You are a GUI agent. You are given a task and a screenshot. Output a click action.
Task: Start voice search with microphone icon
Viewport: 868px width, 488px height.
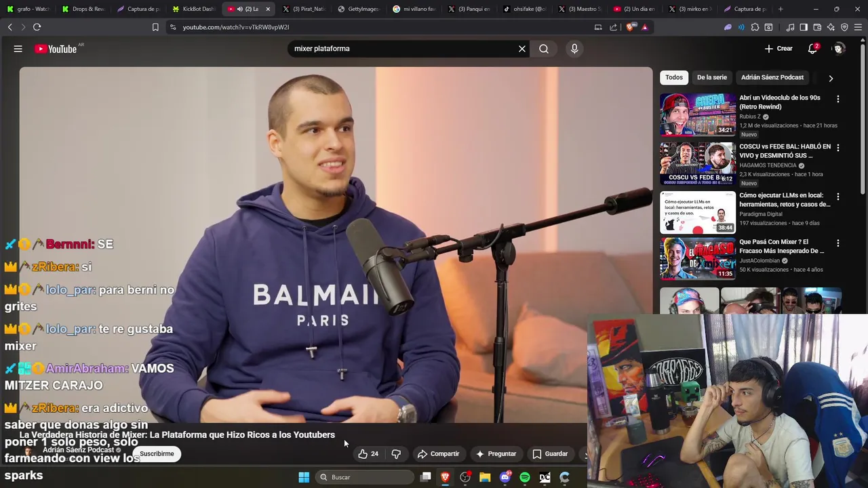574,49
